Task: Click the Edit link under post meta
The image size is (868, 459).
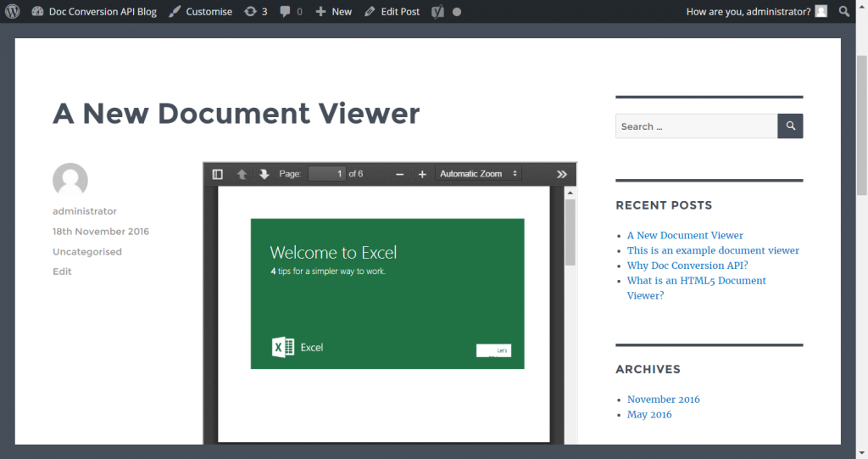Action: (62, 271)
